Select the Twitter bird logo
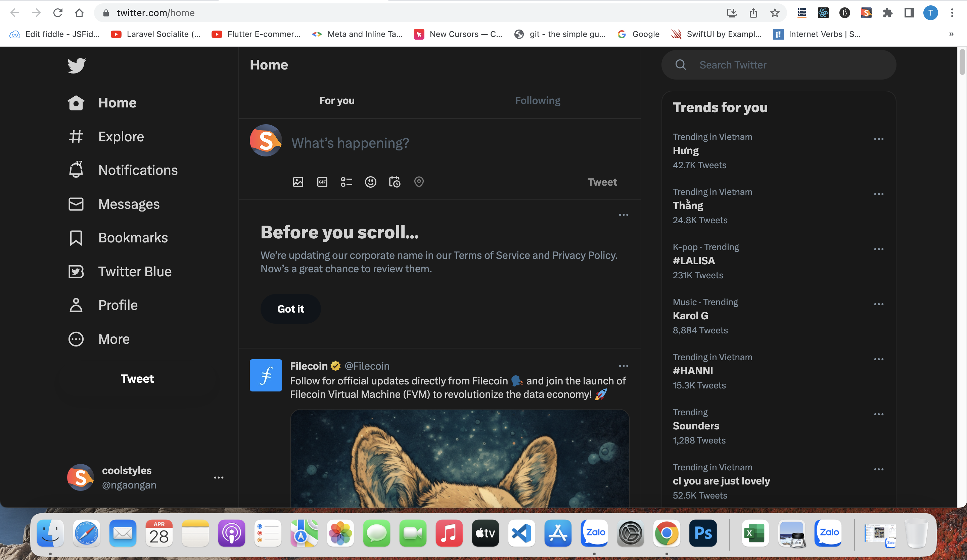 tap(76, 65)
